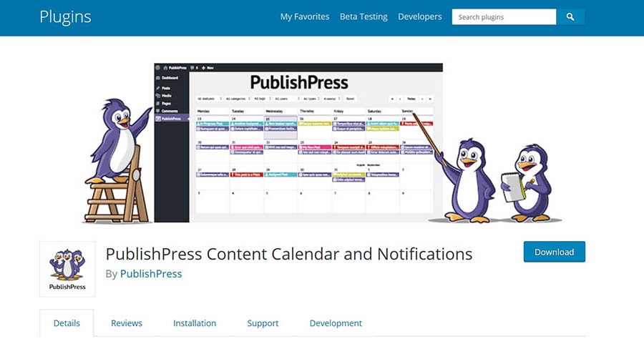The image size is (644, 349).
Task: Download the PublishPress plugin
Action: [554, 252]
